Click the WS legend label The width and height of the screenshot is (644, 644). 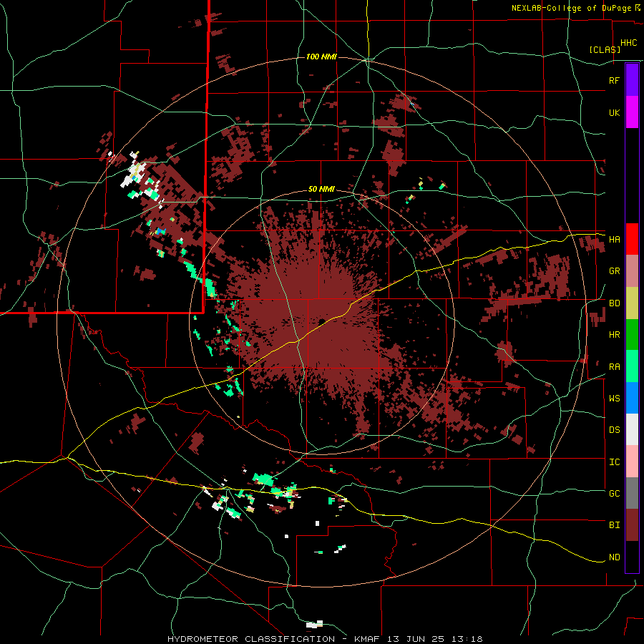pos(614,399)
